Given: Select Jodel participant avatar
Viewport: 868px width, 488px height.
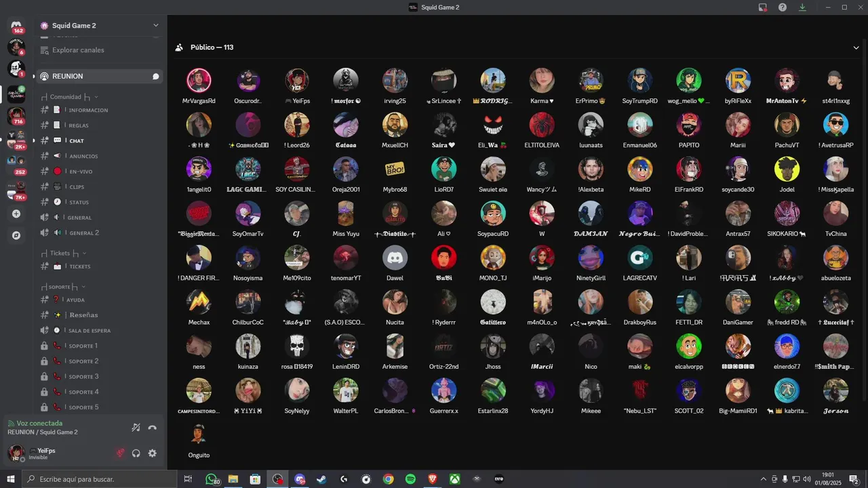Looking at the screenshot, I should tap(787, 169).
